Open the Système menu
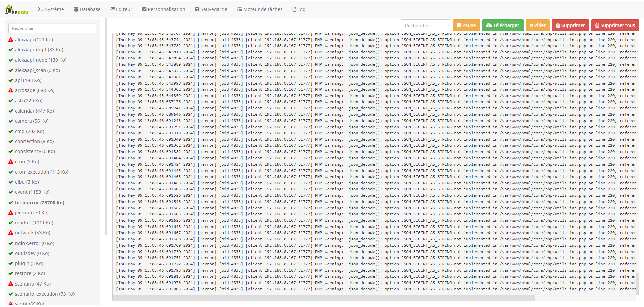The height and width of the screenshot is (307, 644). 51,9
